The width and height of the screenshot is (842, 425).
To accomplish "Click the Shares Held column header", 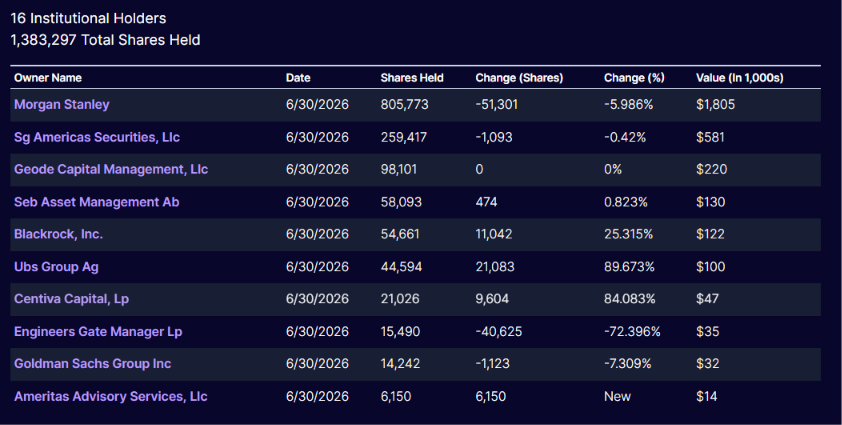I will tap(412, 78).
